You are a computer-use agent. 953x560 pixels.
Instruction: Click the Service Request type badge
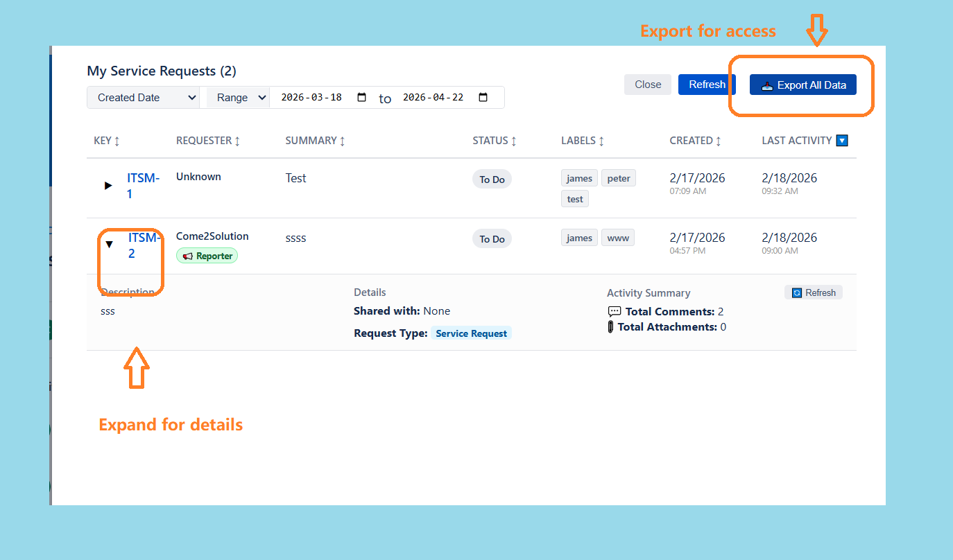(x=472, y=333)
